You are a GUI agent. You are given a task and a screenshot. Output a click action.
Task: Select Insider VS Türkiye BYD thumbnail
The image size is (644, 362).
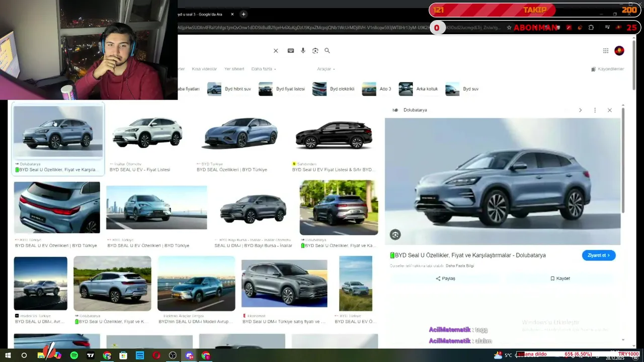pos(40,284)
